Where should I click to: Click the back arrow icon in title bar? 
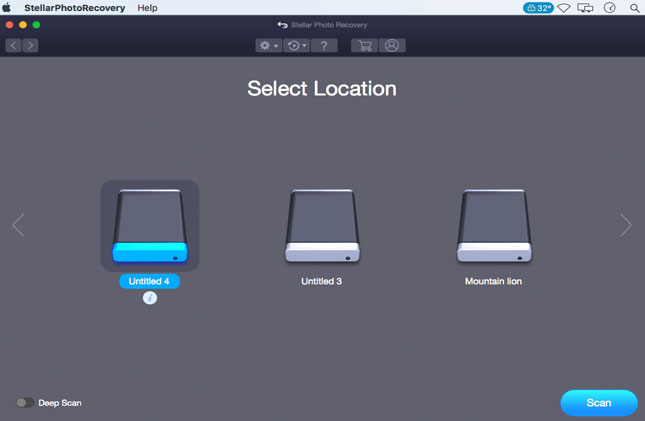click(282, 25)
